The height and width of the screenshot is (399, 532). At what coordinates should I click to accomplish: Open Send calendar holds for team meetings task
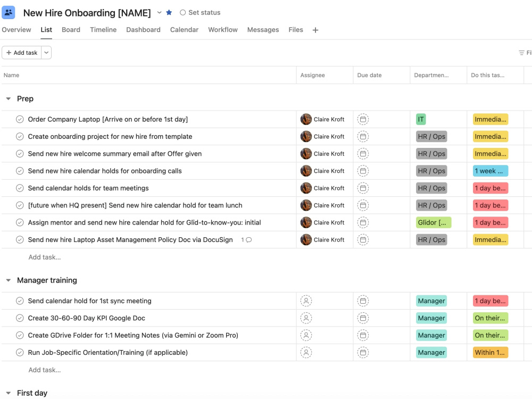(88, 188)
